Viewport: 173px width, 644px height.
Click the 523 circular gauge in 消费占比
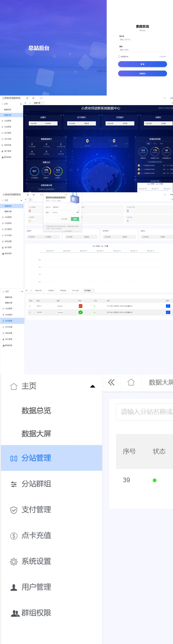click(x=58, y=171)
